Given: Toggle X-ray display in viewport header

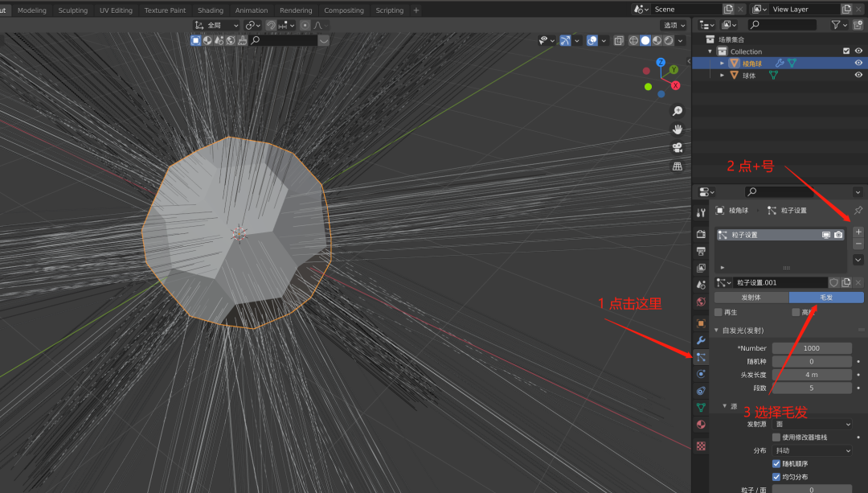Looking at the screenshot, I should [618, 40].
